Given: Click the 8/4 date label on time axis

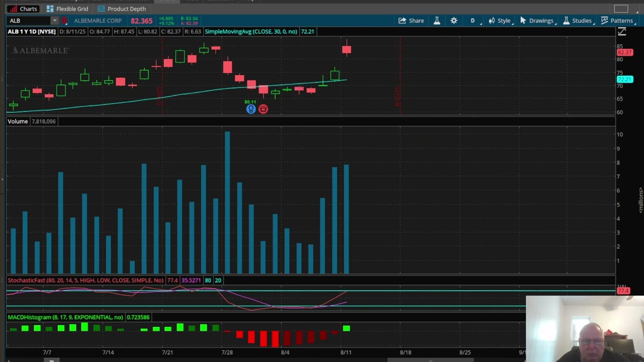Looking at the screenshot, I should click(x=285, y=352).
